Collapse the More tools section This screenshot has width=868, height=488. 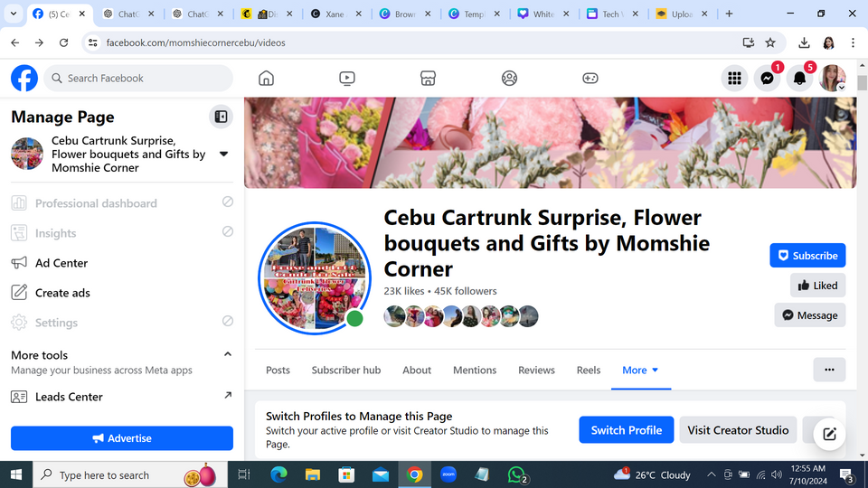[x=227, y=354]
